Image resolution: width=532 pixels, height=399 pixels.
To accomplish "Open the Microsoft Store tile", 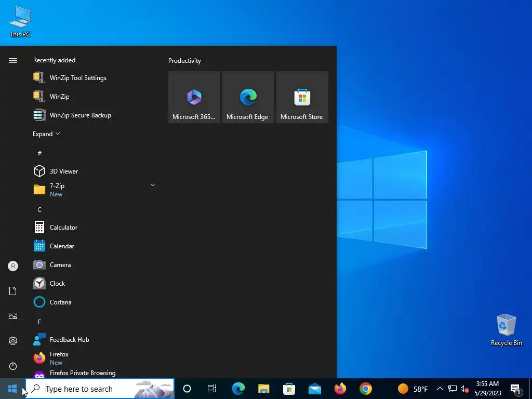I will pos(302,97).
